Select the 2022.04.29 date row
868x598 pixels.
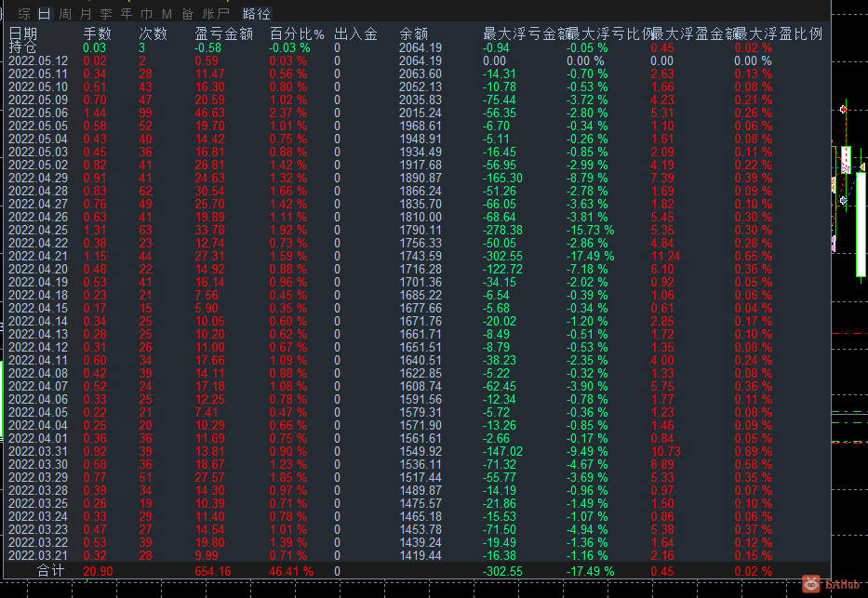[x=38, y=179]
